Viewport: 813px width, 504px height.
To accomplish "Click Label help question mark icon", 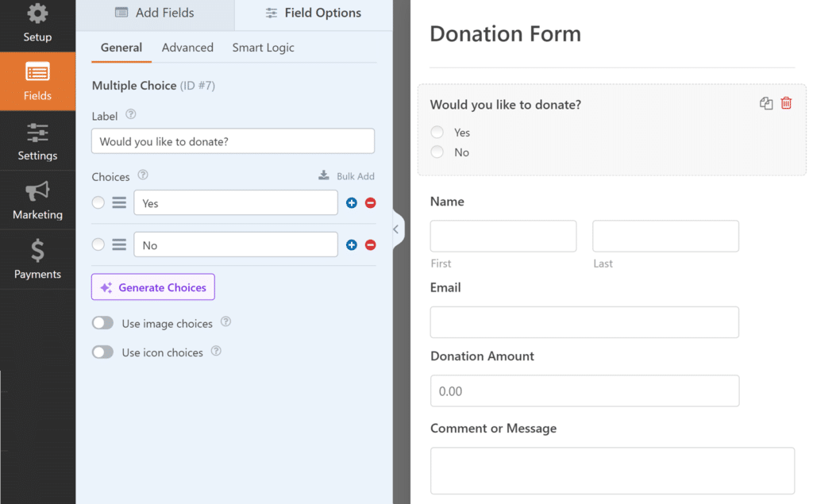I will pos(131,115).
